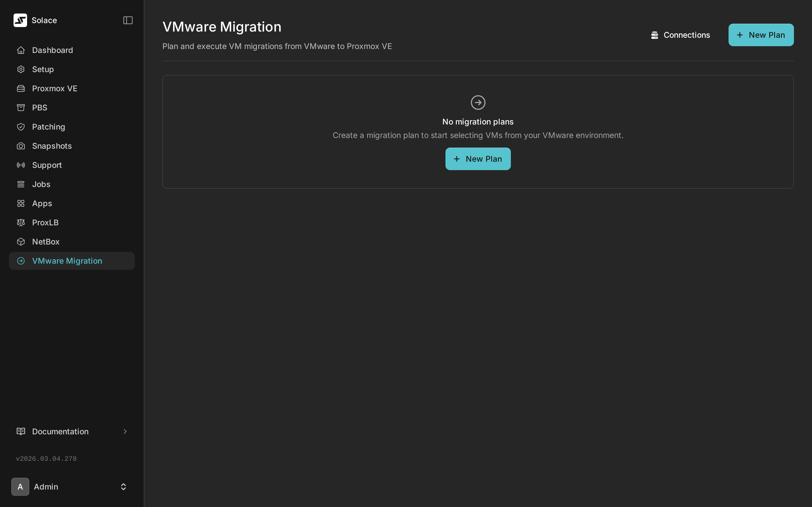Open the Support section
This screenshot has height=507, width=812.
click(x=47, y=165)
